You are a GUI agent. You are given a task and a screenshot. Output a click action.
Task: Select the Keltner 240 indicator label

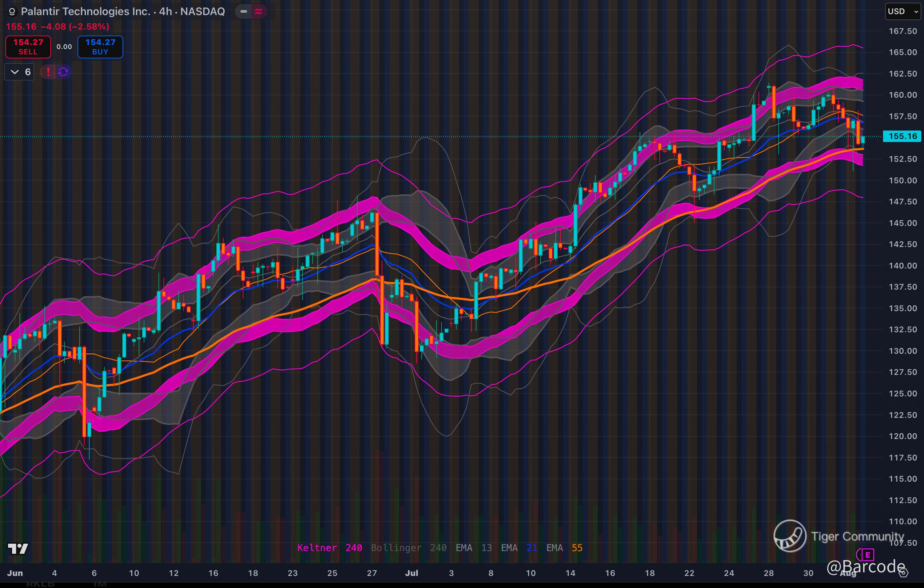coord(329,548)
